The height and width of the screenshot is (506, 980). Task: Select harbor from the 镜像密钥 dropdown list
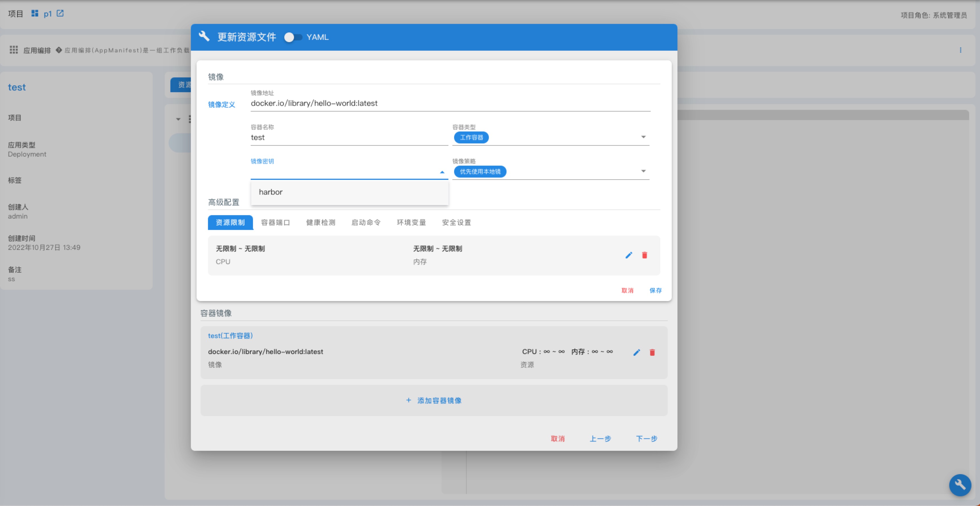click(x=271, y=192)
